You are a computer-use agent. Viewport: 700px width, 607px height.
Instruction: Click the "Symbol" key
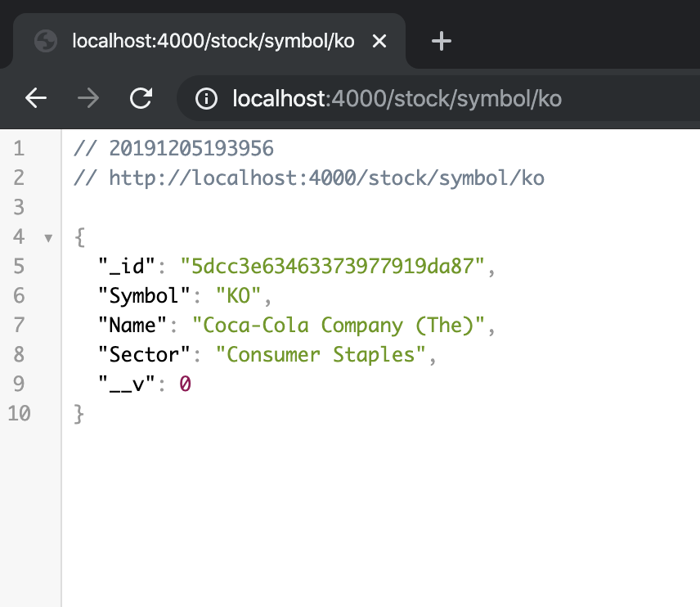[x=144, y=296]
